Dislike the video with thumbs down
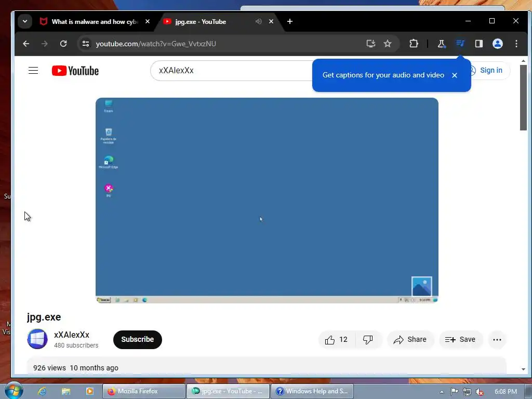 click(x=368, y=340)
